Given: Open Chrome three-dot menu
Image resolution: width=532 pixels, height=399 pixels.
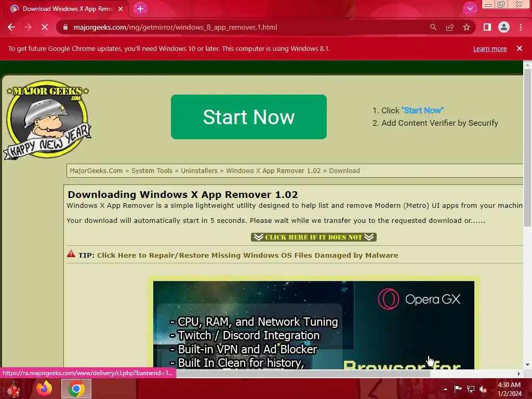Looking at the screenshot, I should pos(521,27).
